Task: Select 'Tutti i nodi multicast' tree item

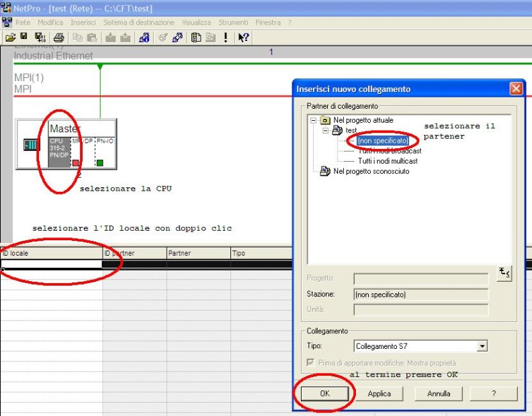Action: point(388,161)
